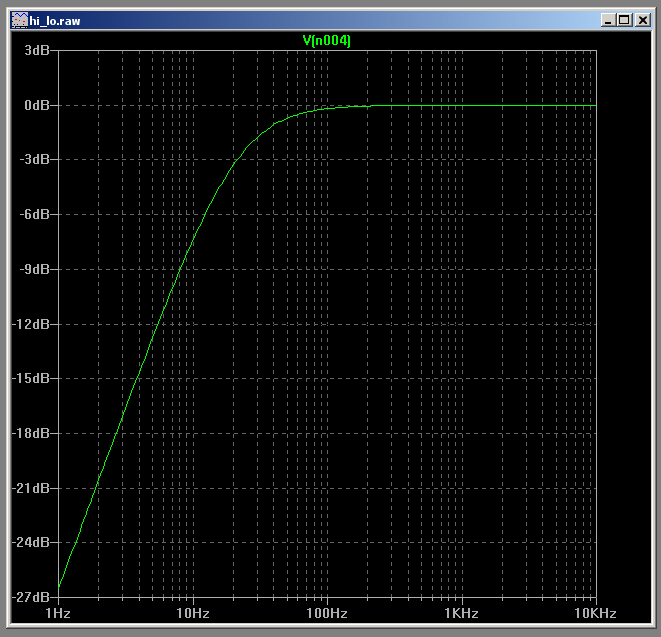Close the hi_lo.raw waveform window
The height and width of the screenshot is (637, 661).
[641, 19]
